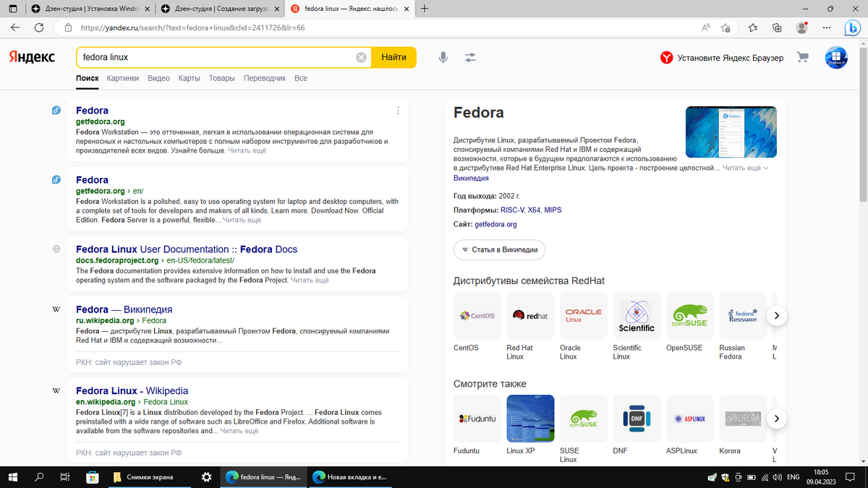Open the Windows Start button
Screen dimensions: 868x488
point(13,477)
